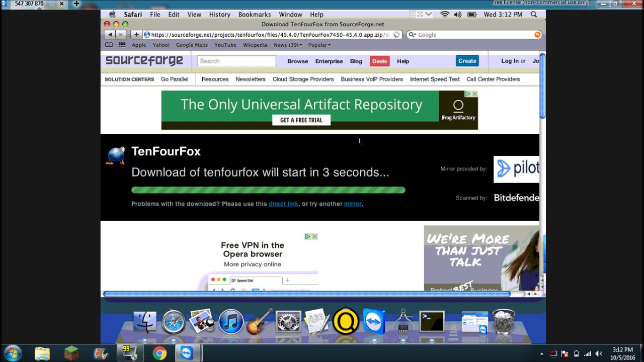This screenshot has height=362, width=644.
Task: Click GET A FREE TRIAL in banner ad
Action: coord(301,120)
